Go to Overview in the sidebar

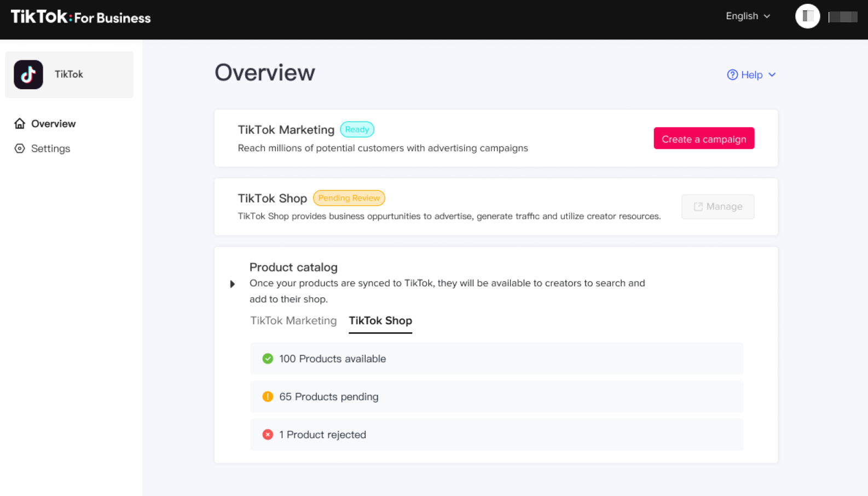(53, 124)
